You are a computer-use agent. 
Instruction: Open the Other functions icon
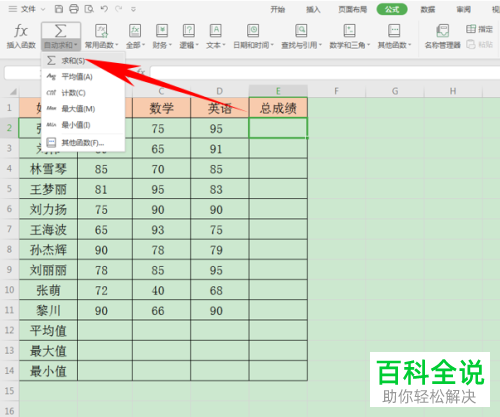pos(394,31)
